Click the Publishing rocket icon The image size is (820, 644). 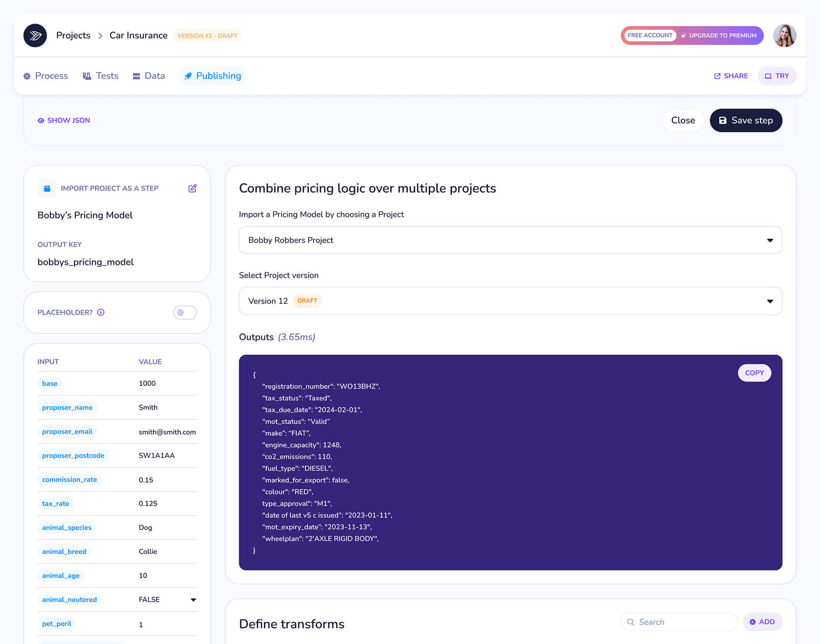pyautogui.click(x=188, y=76)
